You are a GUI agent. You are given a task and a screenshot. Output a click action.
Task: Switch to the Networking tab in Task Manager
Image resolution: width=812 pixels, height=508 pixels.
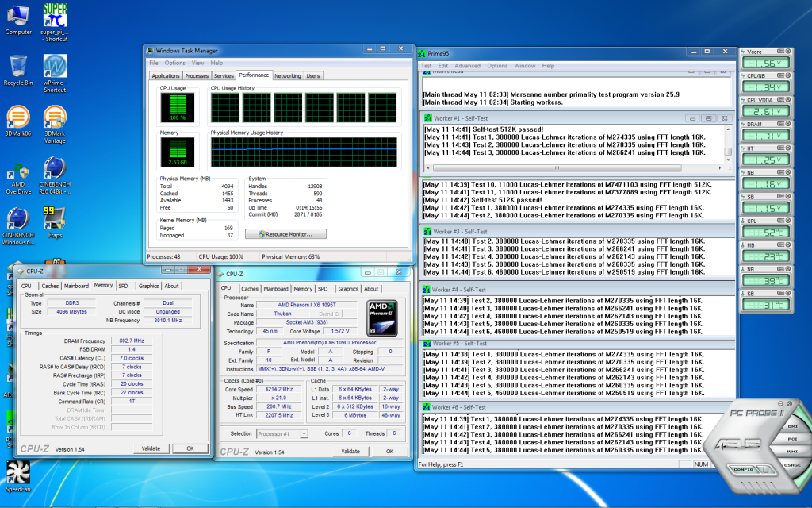click(287, 76)
